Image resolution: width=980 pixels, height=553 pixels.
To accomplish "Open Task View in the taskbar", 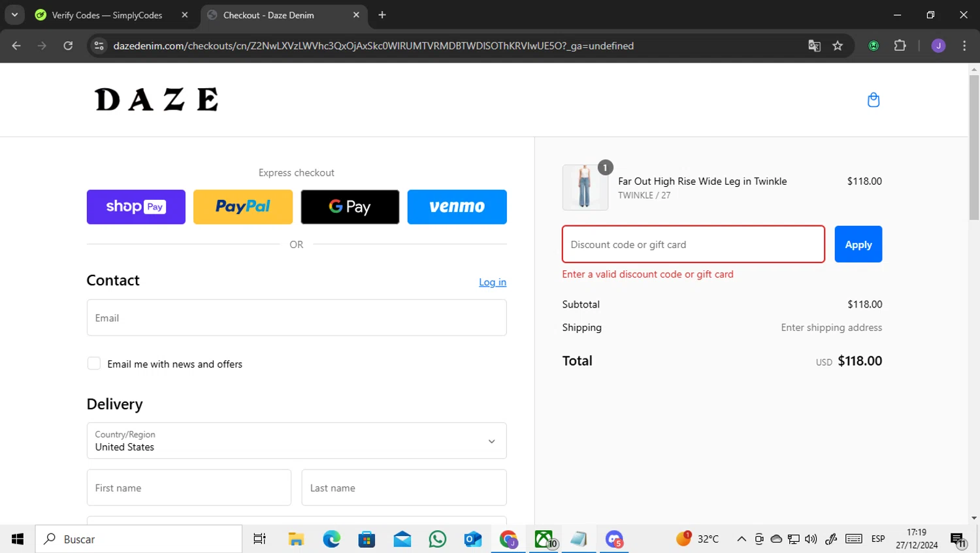I will point(259,539).
